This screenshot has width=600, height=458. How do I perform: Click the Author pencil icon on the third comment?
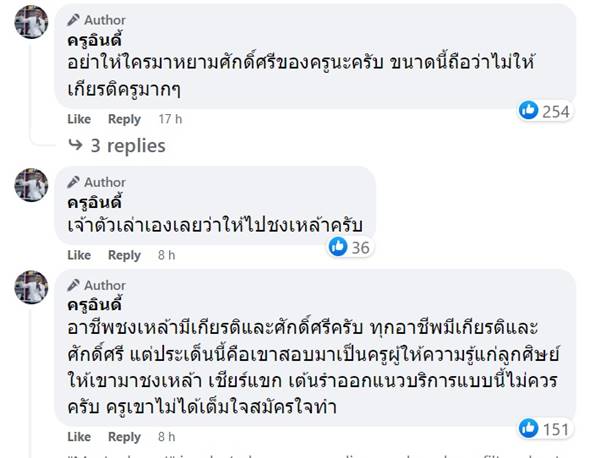point(72,285)
